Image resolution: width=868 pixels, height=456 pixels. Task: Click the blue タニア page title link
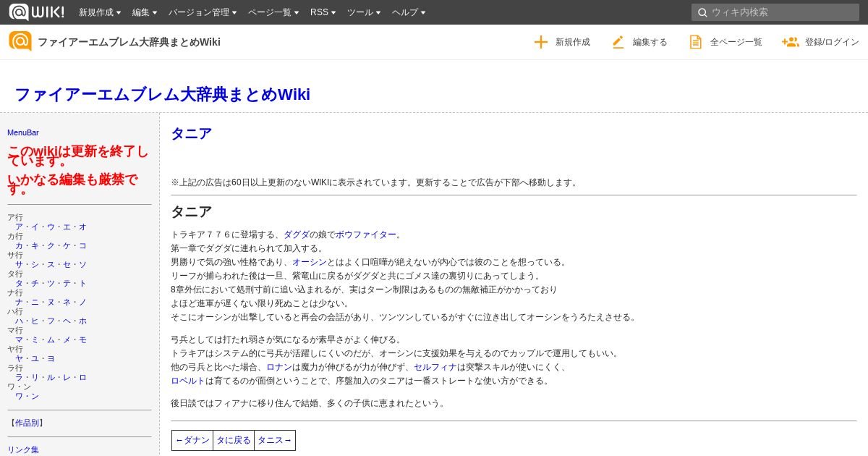(191, 134)
